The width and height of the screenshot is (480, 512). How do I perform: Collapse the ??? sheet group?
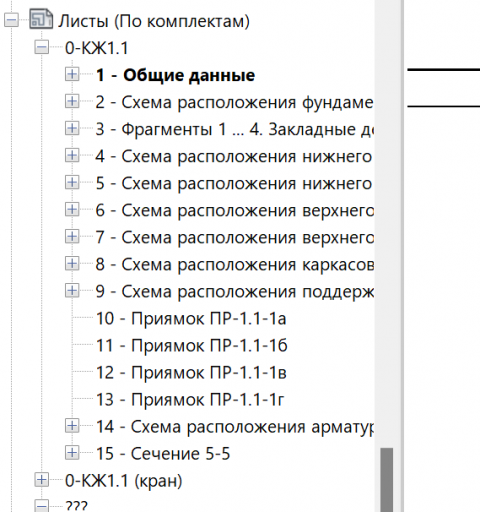(x=42, y=506)
